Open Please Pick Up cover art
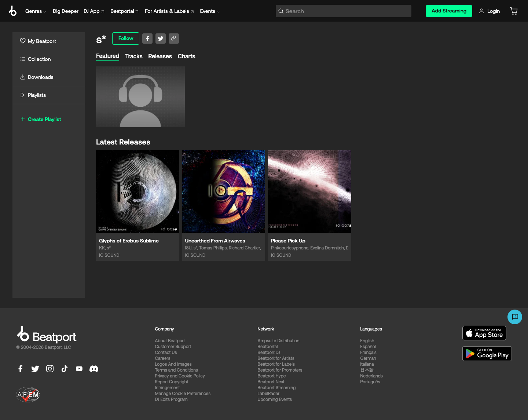 (x=309, y=191)
